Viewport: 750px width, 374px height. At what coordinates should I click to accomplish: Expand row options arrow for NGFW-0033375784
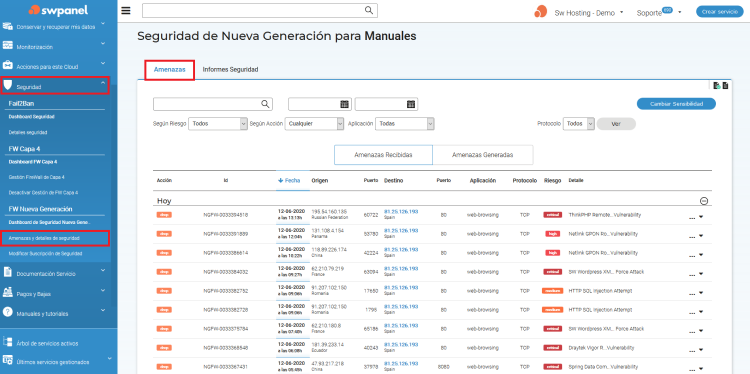[701, 331]
